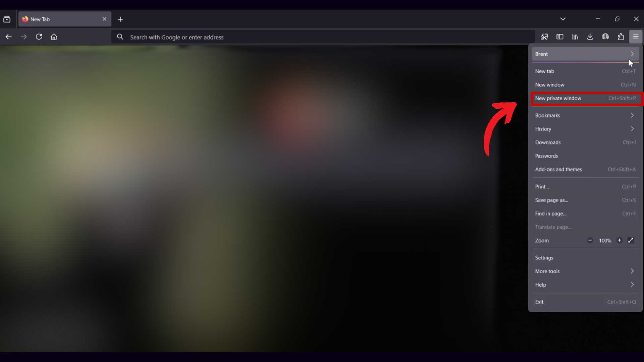Click Settings menu option
The image size is (644, 362).
544,258
